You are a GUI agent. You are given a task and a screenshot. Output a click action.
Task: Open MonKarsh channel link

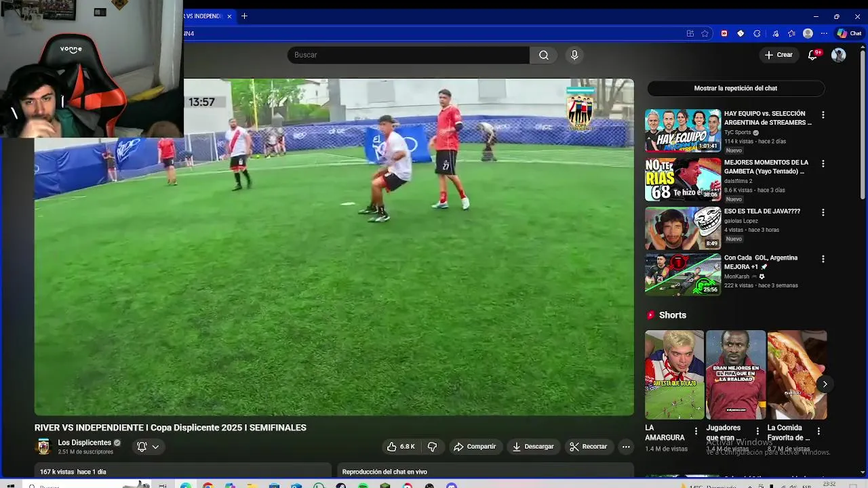[x=736, y=277]
